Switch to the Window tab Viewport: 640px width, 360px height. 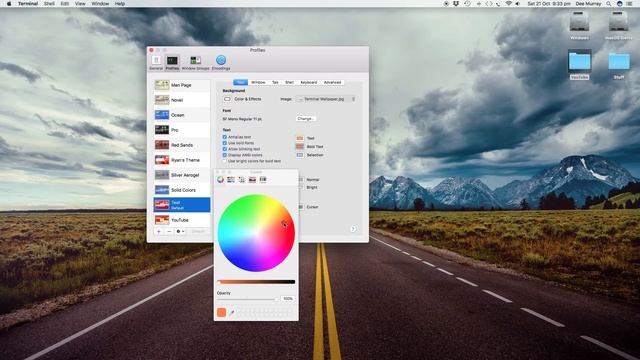258,82
